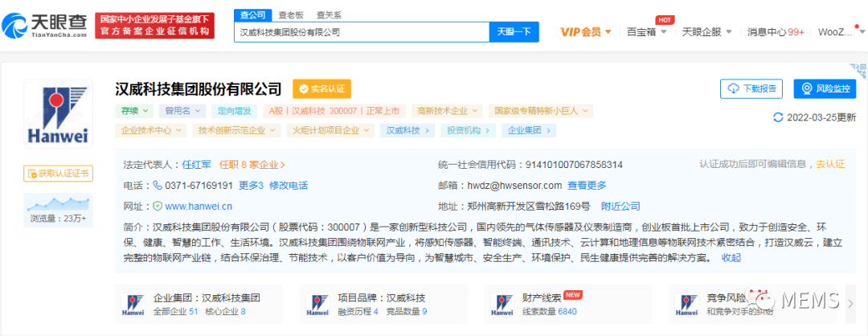Open the TianYanCha logo homepage
Screen dimensions: 868x336
pos(45,26)
